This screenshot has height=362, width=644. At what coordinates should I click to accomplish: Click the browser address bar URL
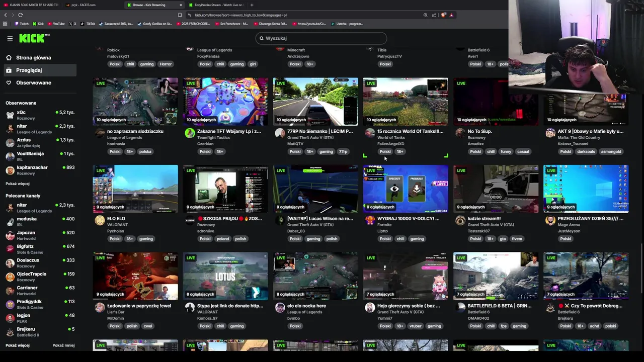click(240, 15)
